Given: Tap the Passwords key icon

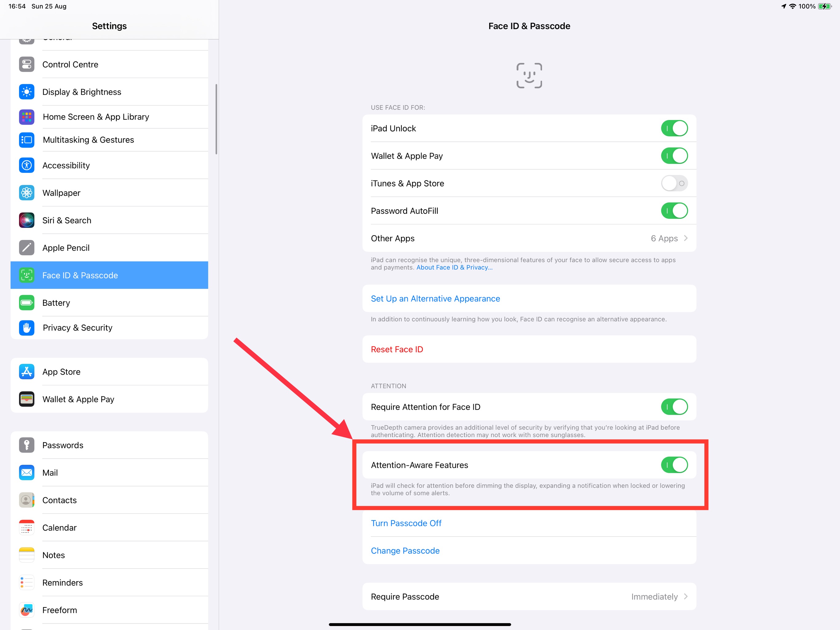Looking at the screenshot, I should [x=26, y=445].
